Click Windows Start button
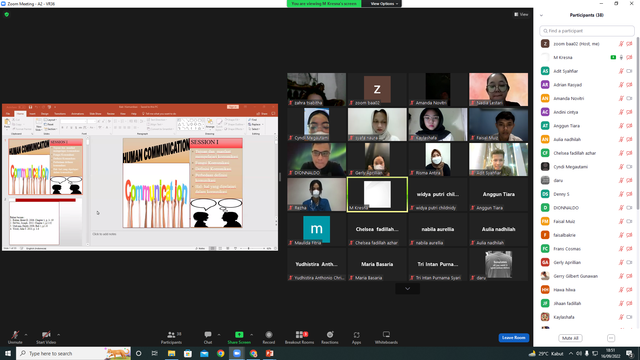 pos(8,353)
